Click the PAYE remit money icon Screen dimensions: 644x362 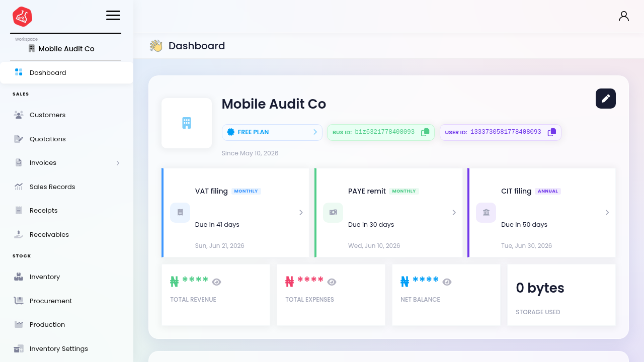click(x=333, y=213)
